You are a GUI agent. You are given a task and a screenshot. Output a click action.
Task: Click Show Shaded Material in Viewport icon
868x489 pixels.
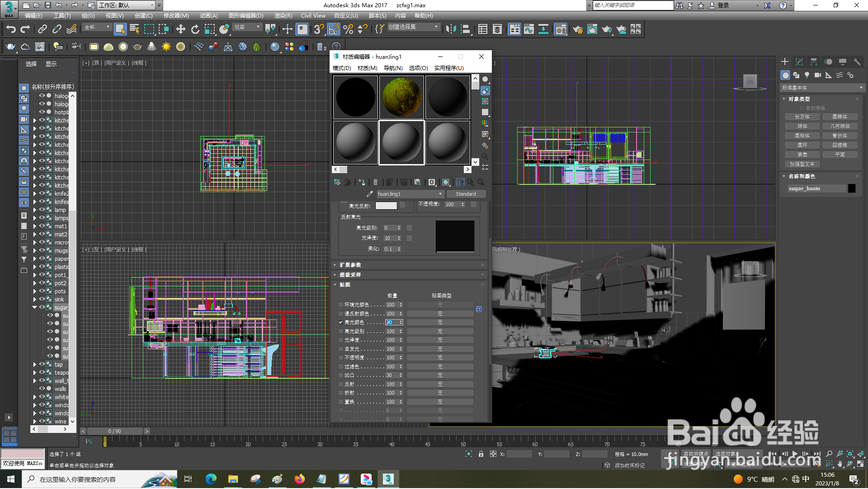(446, 182)
